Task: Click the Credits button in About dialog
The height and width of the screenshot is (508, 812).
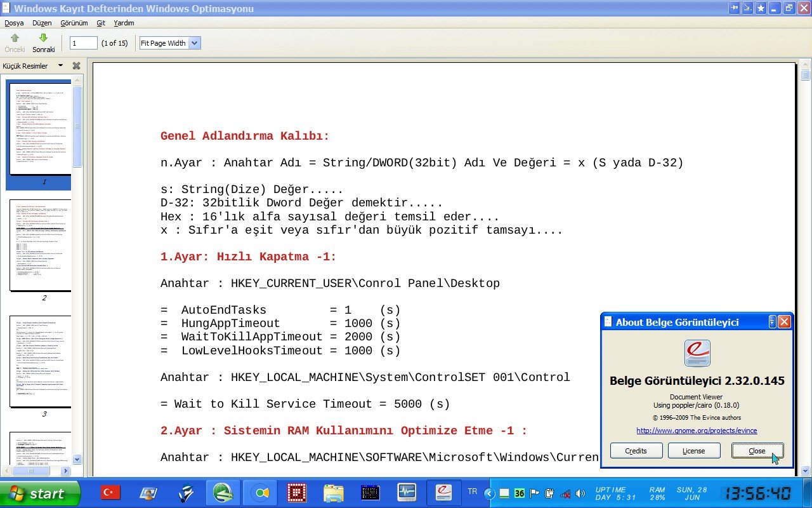Action: coord(636,451)
